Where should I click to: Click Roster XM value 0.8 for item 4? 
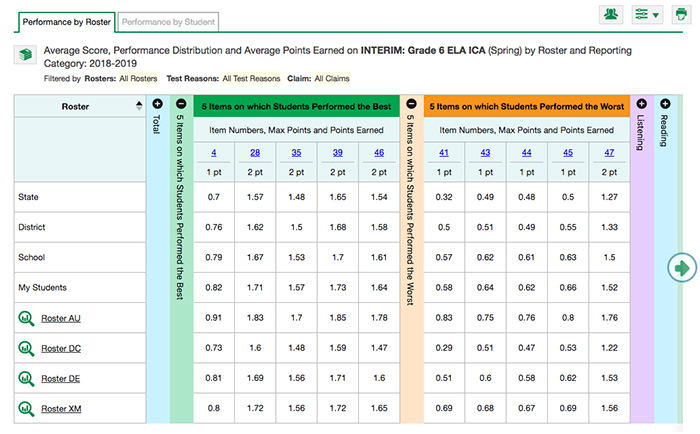[214, 408]
